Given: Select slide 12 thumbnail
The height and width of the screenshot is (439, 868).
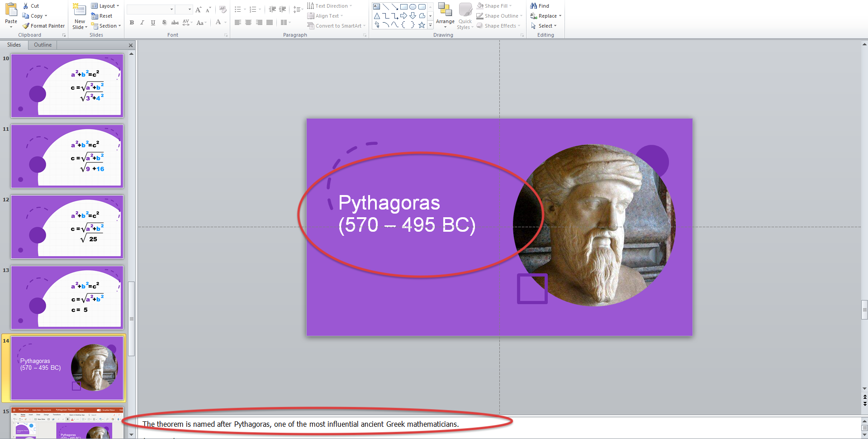Looking at the screenshot, I should tap(67, 227).
